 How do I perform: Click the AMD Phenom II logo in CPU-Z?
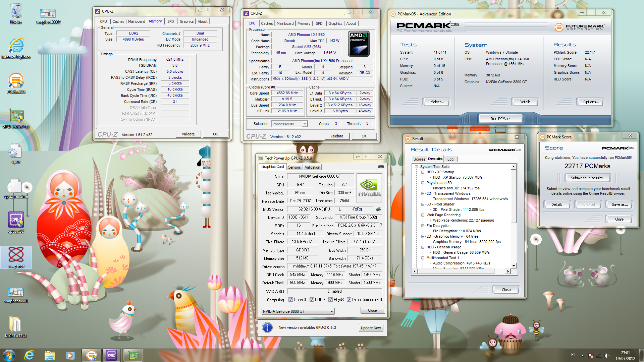coord(359,44)
